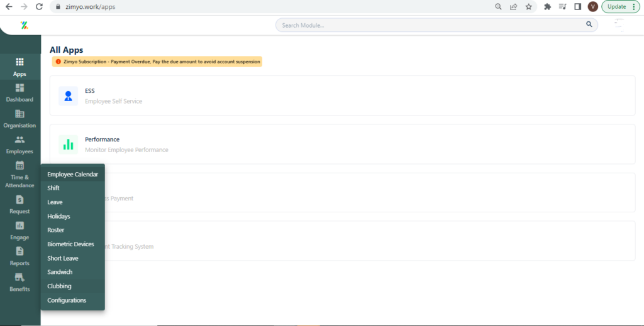This screenshot has height=326, width=644.
Task: Toggle browser side panel icon
Action: pyautogui.click(x=577, y=6)
